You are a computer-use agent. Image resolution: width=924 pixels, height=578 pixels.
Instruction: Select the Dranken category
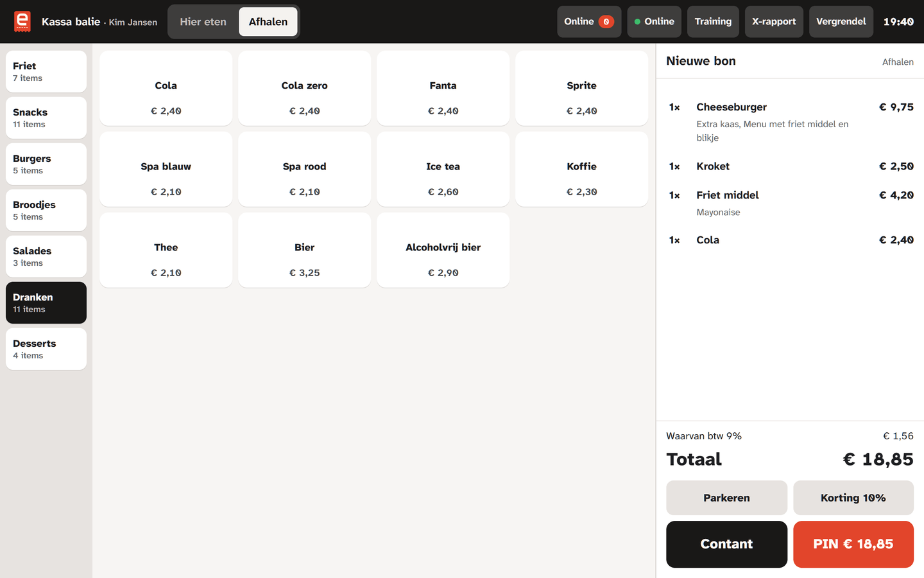pyautogui.click(x=46, y=302)
